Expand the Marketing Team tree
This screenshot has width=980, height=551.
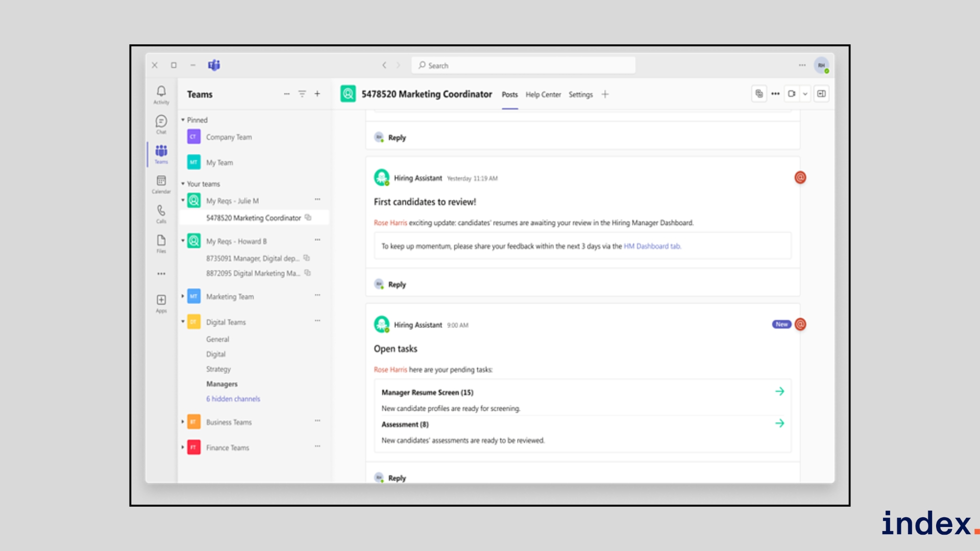click(x=183, y=296)
